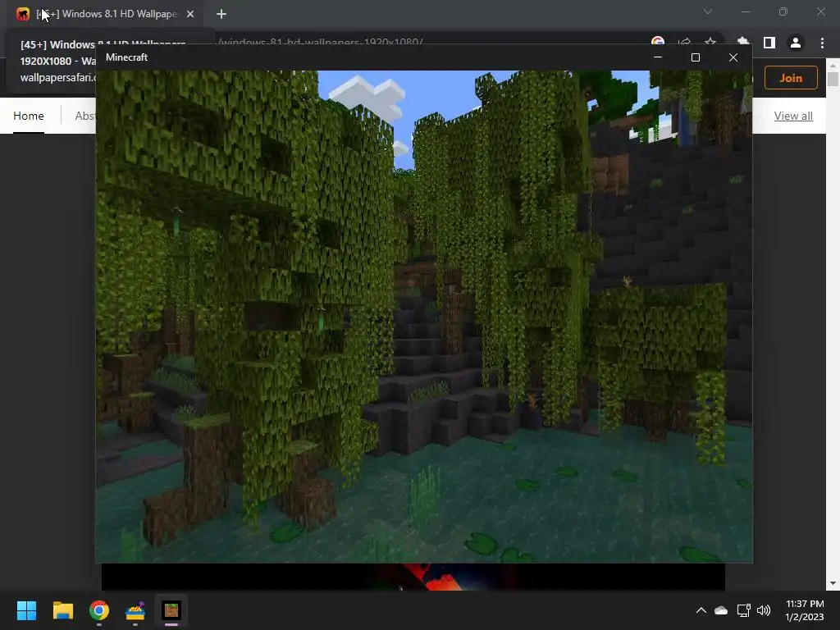Open File Explorer from taskbar
This screenshot has width=840, height=630.
coord(62,610)
